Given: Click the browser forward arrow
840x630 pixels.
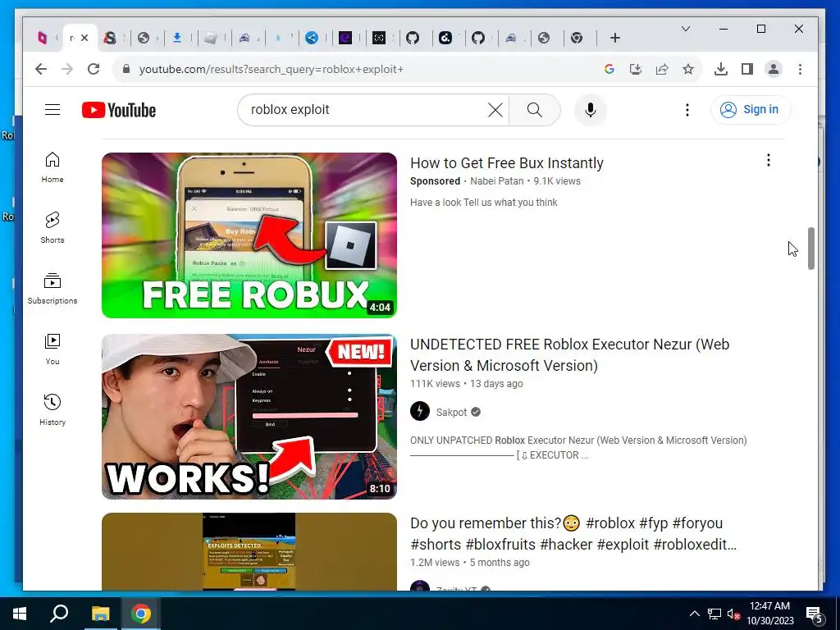Looking at the screenshot, I should pos(67,69).
